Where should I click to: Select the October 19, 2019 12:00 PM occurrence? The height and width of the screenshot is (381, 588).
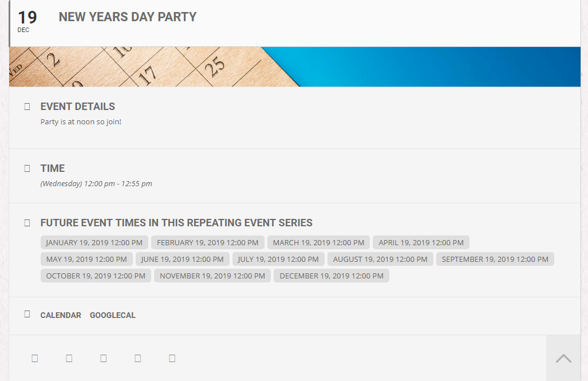96,276
